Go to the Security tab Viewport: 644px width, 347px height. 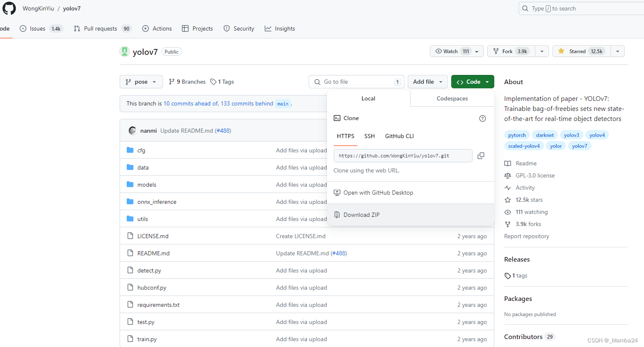239,28
